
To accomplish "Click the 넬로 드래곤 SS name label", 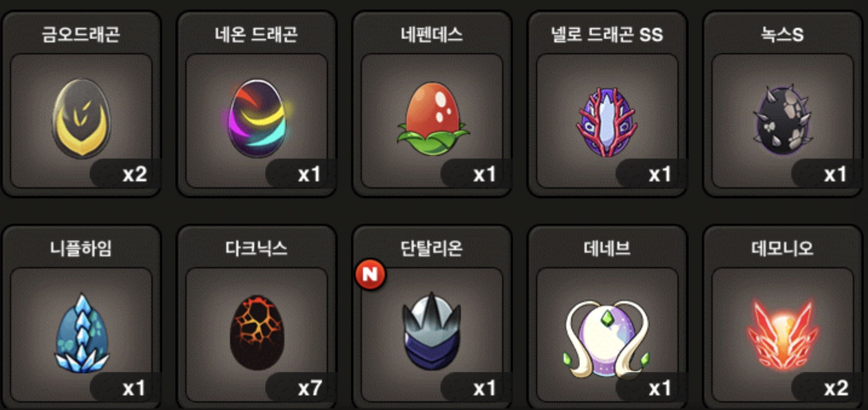I will pos(607,34).
